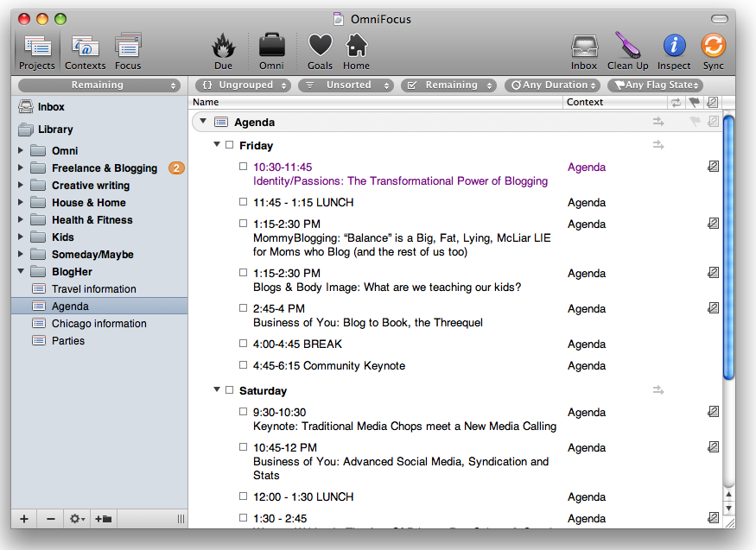Expand the Freelance & Blogging folder
The image size is (756, 550).
click(20, 168)
